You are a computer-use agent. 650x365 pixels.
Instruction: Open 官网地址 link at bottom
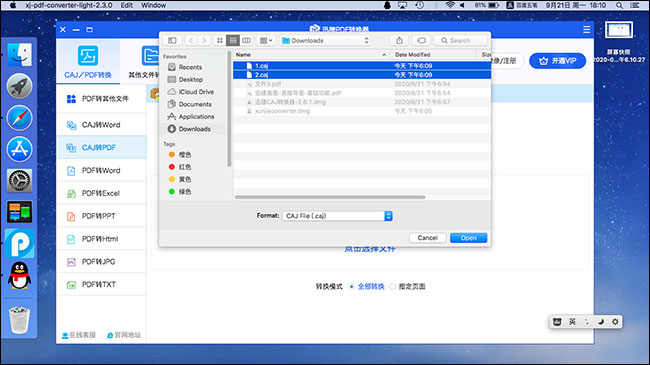tap(124, 335)
